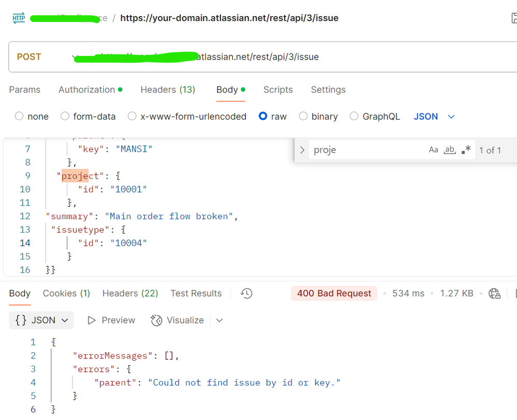Click the "issuetype" key on line 13
517x420 pixels.
coord(80,229)
